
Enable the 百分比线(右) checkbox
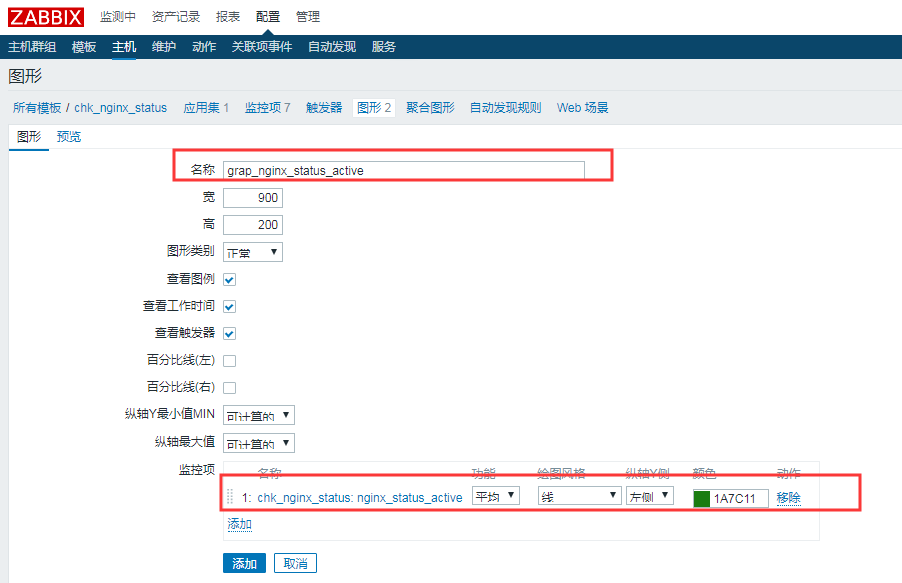pyautogui.click(x=230, y=388)
